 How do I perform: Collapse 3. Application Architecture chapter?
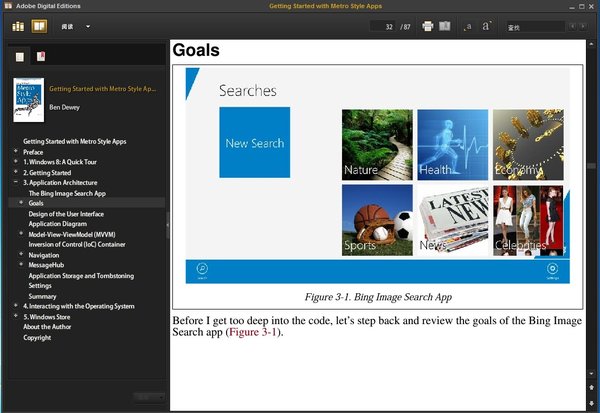(15, 183)
